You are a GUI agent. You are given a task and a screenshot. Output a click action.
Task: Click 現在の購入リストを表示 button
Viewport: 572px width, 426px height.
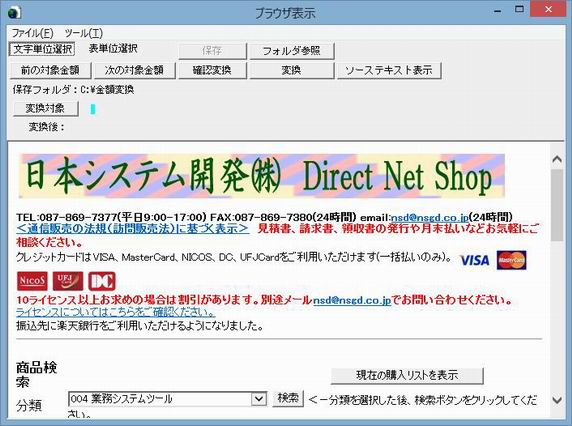point(407,375)
